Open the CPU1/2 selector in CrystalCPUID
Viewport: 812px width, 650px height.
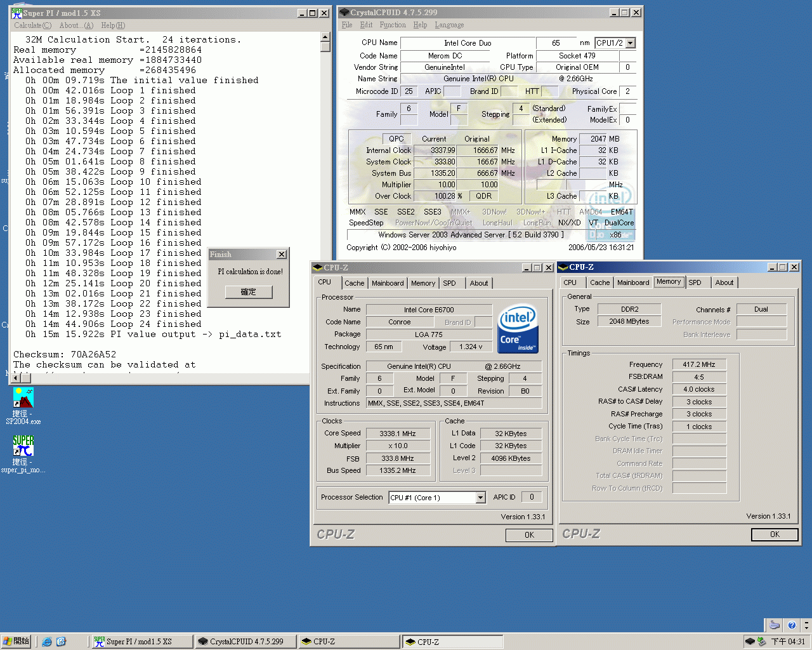631,43
